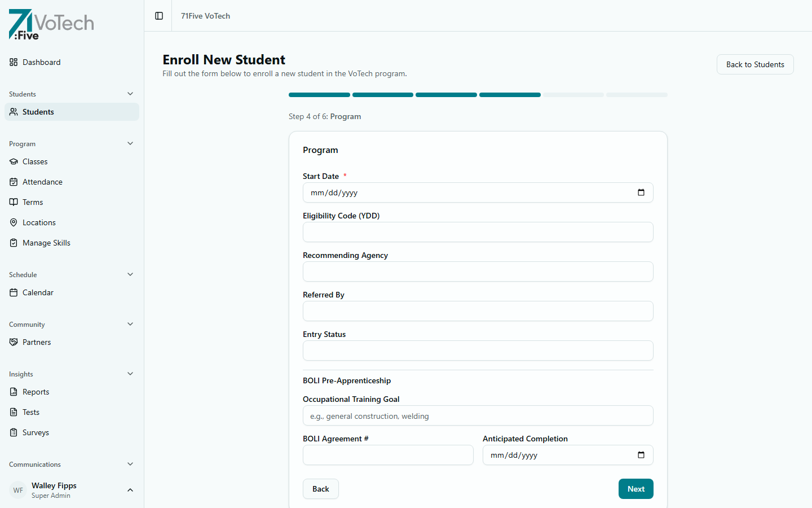Open the Anticipated Completion date picker
The image size is (812, 508).
pos(641,455)
